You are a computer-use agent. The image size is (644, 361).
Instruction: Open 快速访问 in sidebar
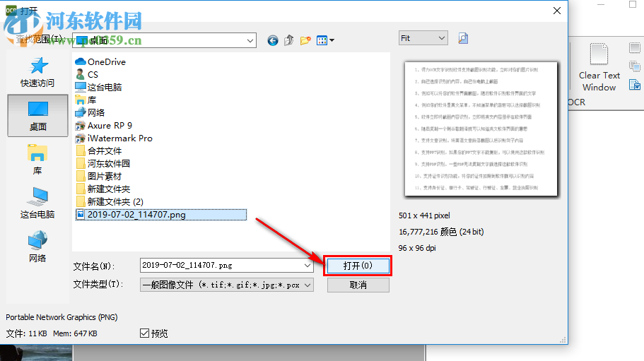37,73
